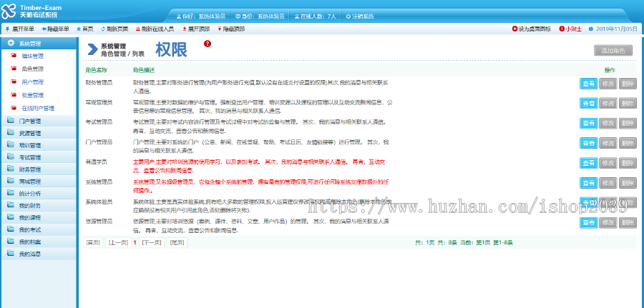Click pagination 上一页 button
Image resolution: width=644 pixels, height=308 pixels.
(x=118, y=243)
